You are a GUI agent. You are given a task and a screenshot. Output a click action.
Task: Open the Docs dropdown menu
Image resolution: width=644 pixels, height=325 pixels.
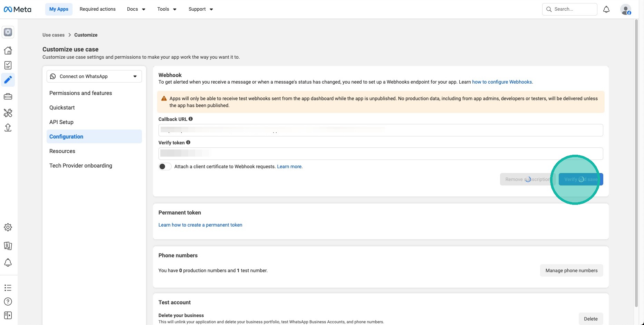[136, 9]
